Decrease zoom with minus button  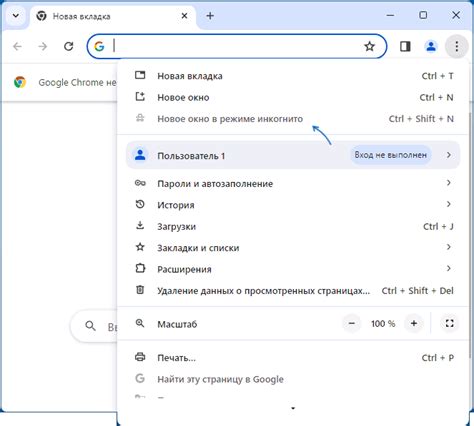(x=352, y=323)
